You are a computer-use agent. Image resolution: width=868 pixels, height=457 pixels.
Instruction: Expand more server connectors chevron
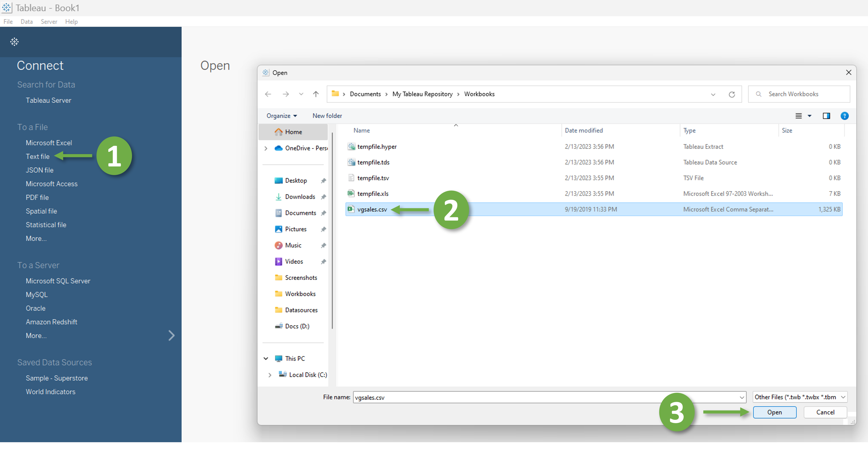[171, 335]
